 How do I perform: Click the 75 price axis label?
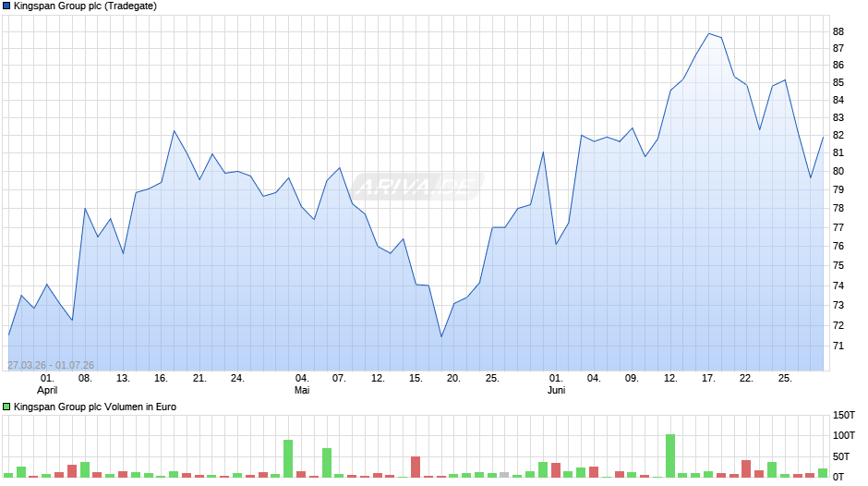pyautogui.click(x=838, y=265)
